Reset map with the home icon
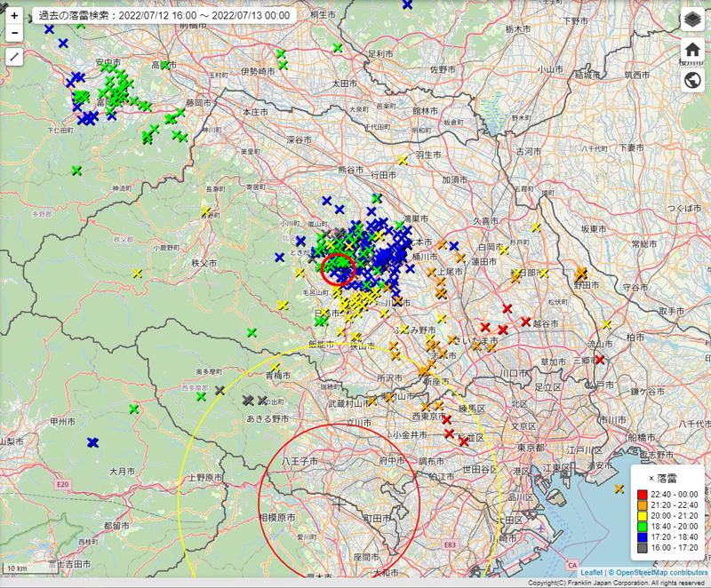 tap(692, 51)
